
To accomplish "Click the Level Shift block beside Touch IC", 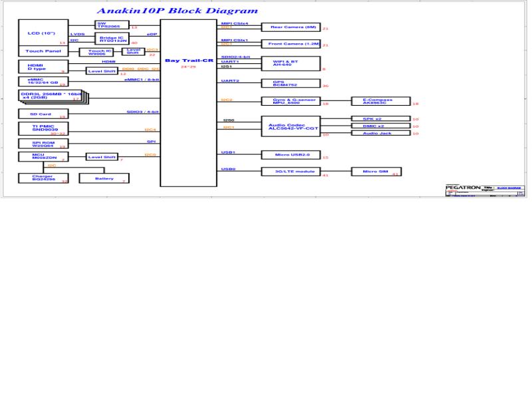I will [134, 51].
